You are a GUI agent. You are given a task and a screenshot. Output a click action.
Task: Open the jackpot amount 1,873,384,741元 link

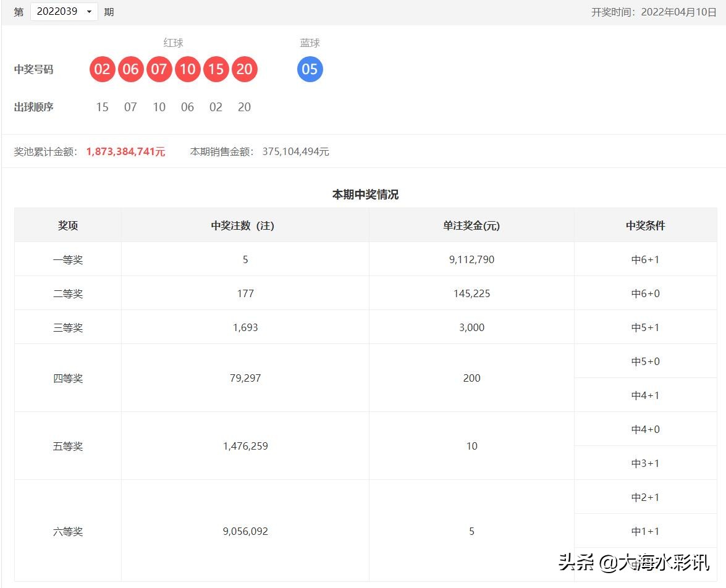(125, 151)
